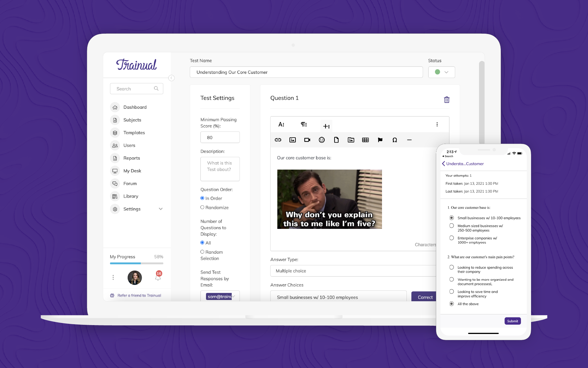The height and width of the screenshot is (368, 588).
Task: Click the flag icon in the toolbar
Action: (x=380, y=140)
